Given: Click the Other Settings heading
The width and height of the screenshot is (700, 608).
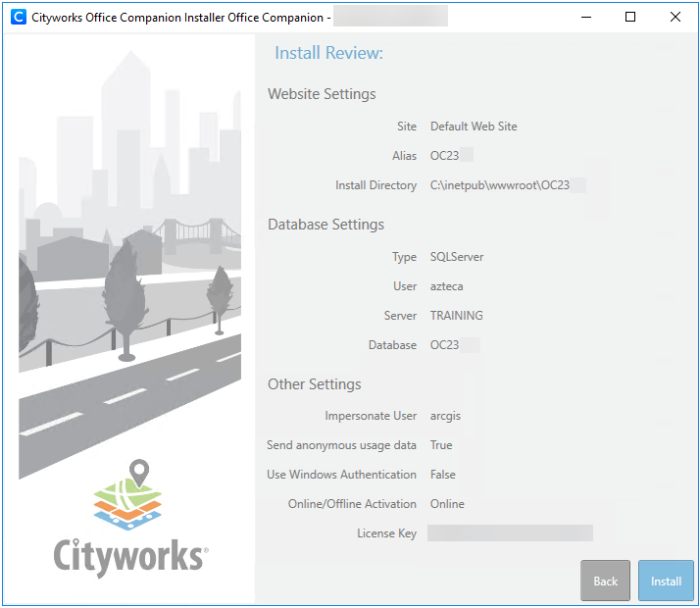Looking at the screenshot, I should pos(315,384).
